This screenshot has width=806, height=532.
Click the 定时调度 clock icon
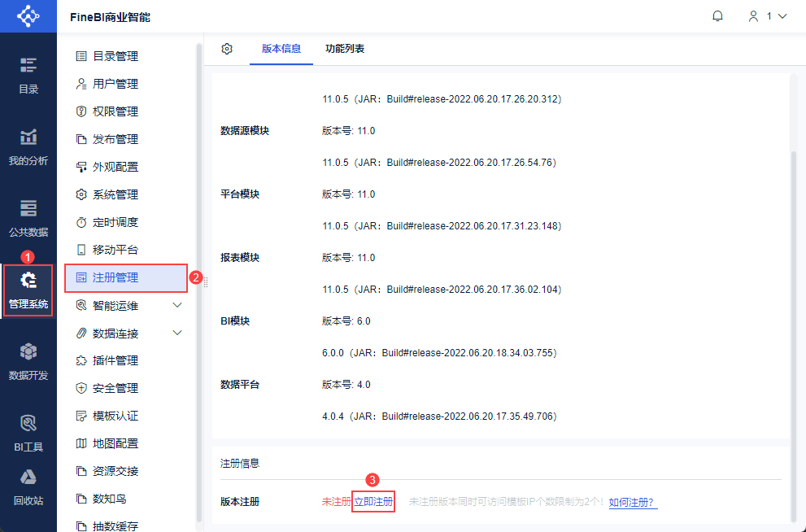point(81,223)
